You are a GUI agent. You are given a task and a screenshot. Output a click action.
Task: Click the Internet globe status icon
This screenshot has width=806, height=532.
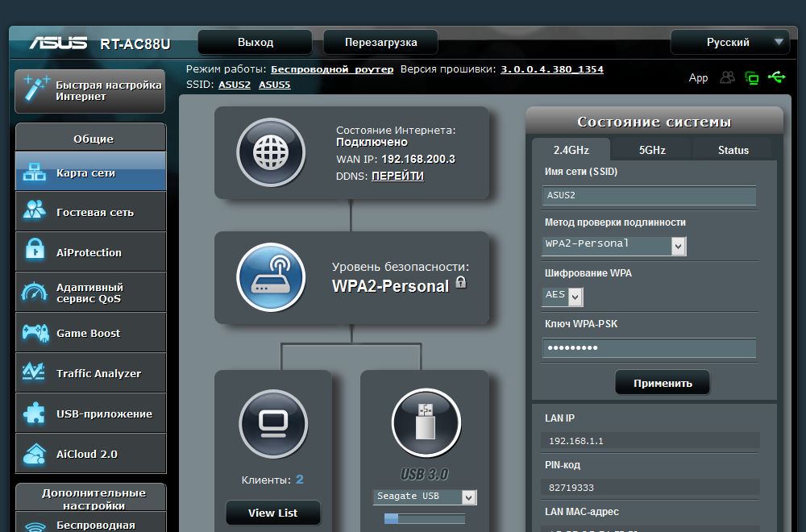tap(271, 152)
